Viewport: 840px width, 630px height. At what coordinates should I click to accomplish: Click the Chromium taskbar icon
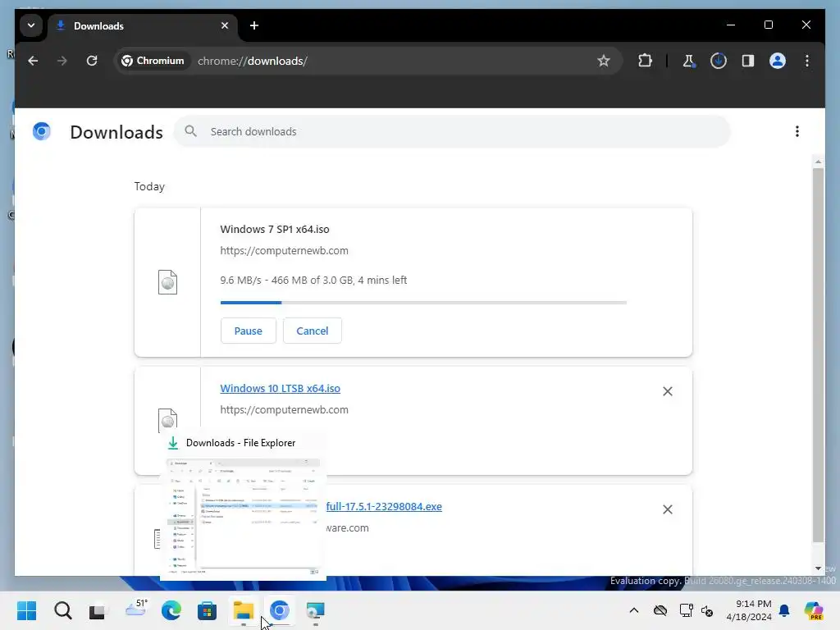point(279,610)
